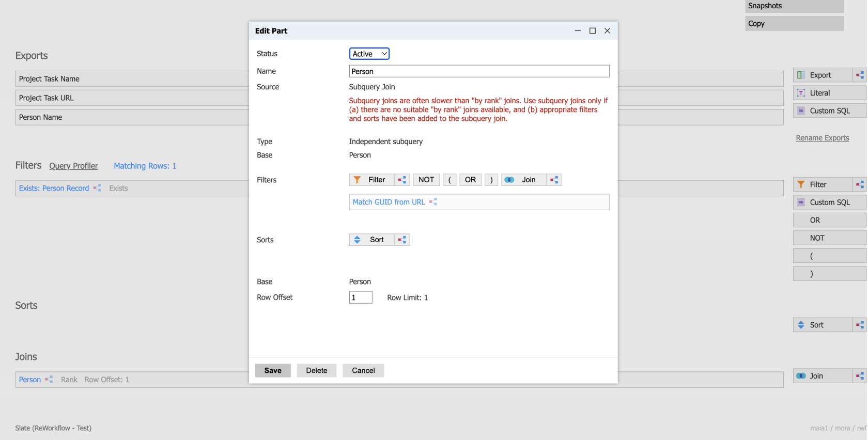Close the Edit Part dialog window
Screen dimensions: 868x440
pyautogui.click(x=608, y=31)
